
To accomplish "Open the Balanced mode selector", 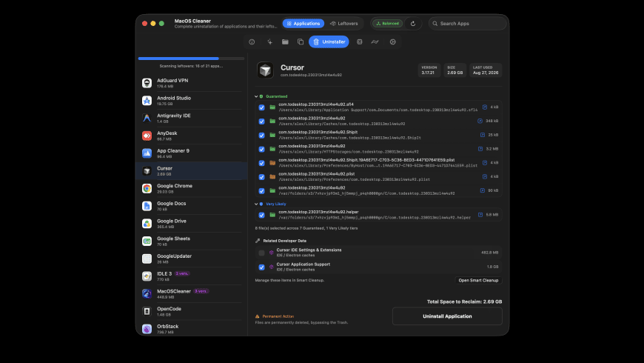I will pos(388,24).
